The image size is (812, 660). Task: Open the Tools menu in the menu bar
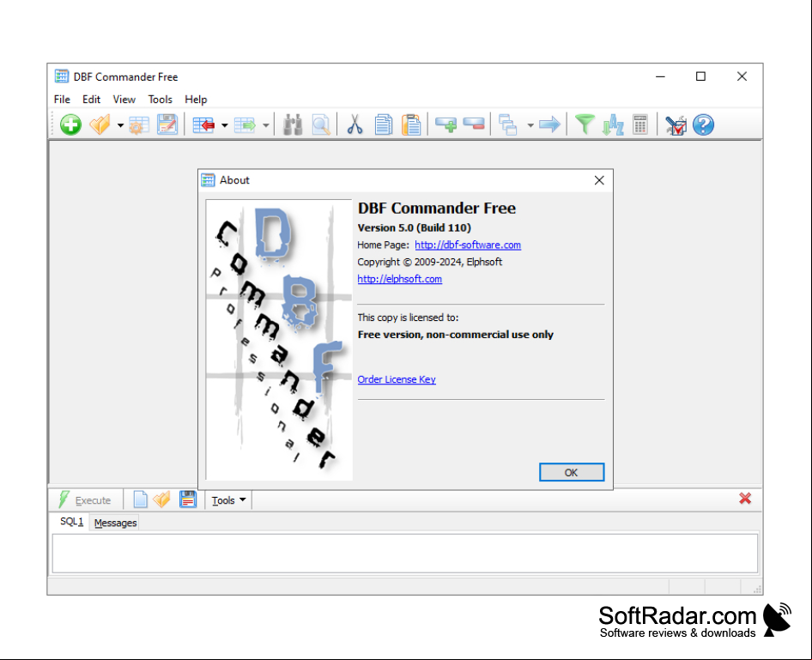[x=160, y=100]
